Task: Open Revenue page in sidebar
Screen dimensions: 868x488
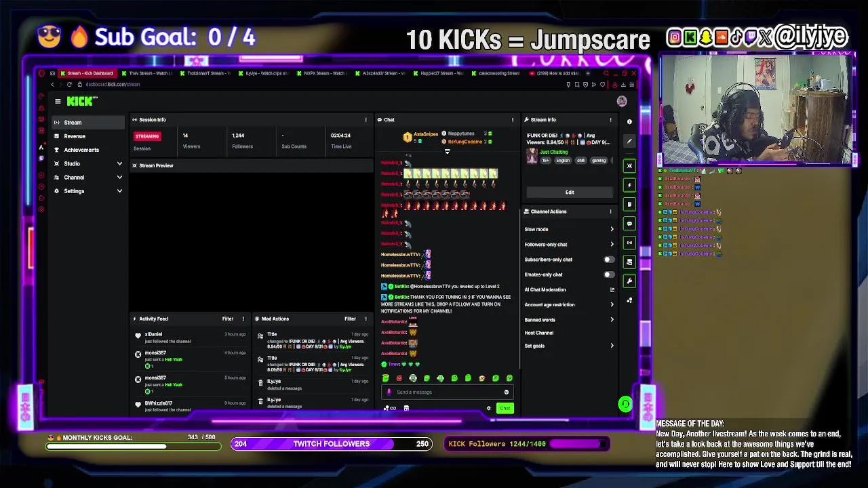Action: tap(89, 136)
